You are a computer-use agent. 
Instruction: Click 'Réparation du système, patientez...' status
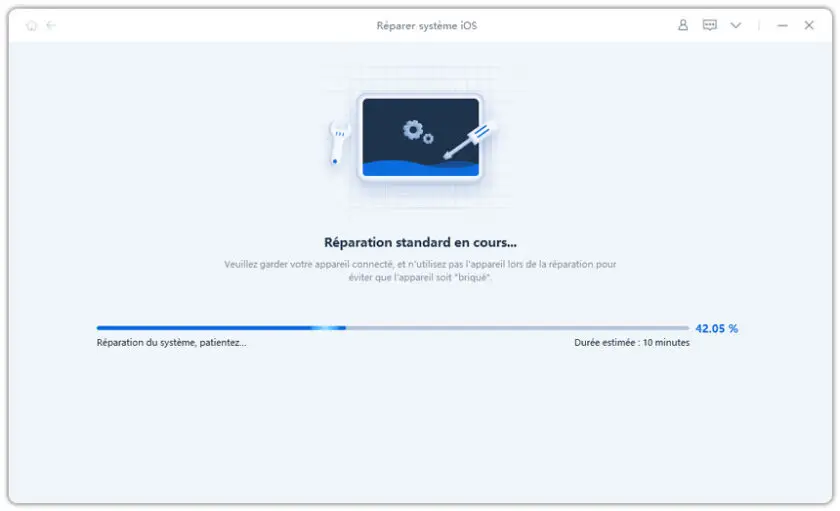[x=171, y=343]
